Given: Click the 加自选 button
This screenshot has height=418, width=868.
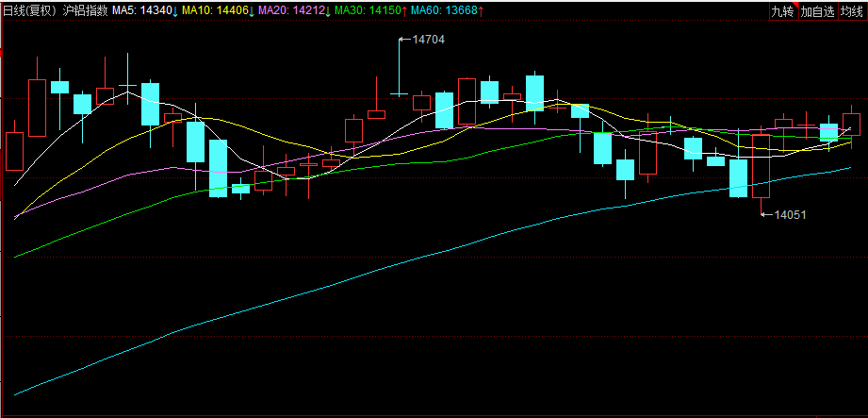Looking at the screenshot, I should [818, 11].
